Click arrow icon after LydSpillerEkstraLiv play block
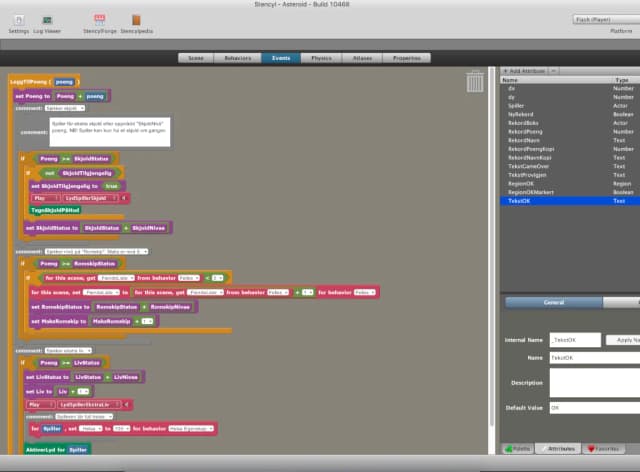The width and height of the screenshot is (640, 472). [126, 405]
